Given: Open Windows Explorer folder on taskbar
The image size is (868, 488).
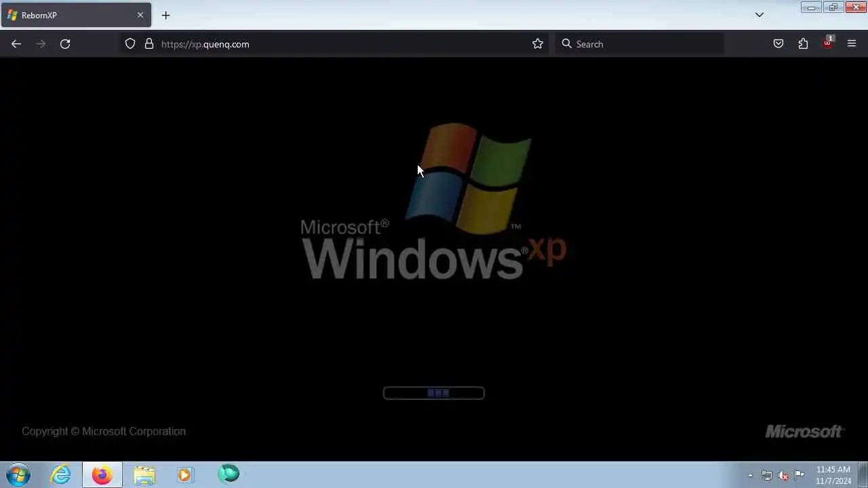Looking at the screenshot, I should [x=144, y=475].
